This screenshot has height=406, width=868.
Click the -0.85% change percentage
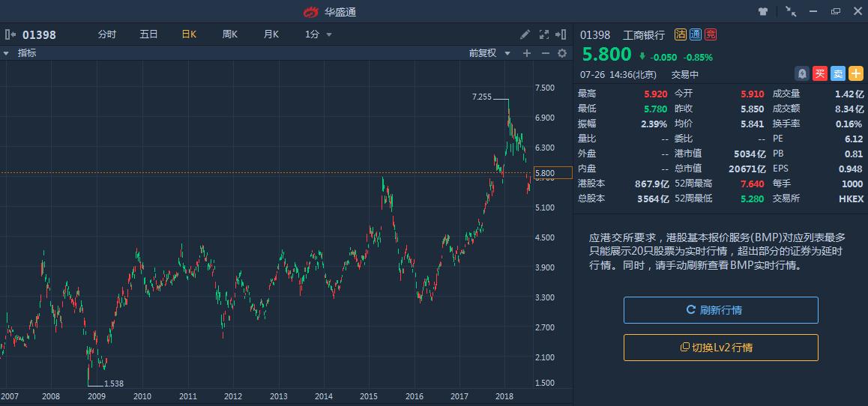[x=698, y=57]
